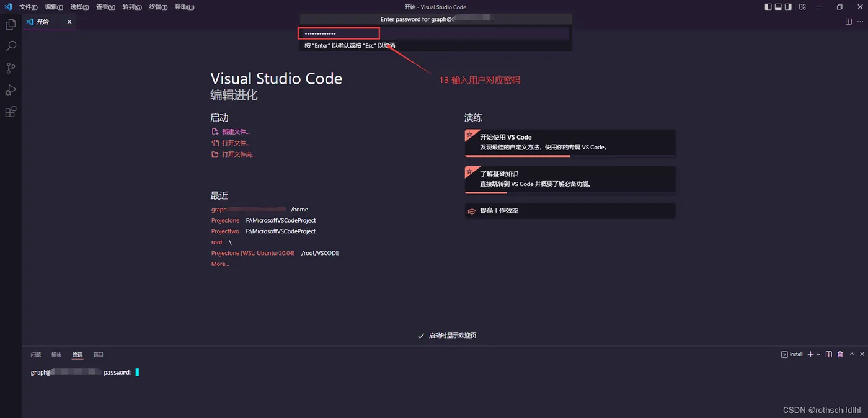
Task: Toggle 启动时显示欢迎页 checkbox
Action: (421, 336)
